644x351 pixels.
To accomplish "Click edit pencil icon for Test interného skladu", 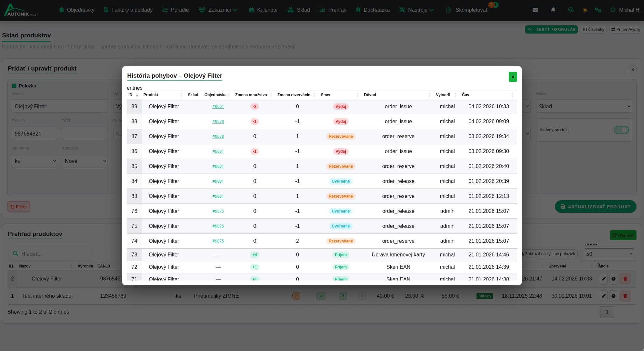I will (x=604, y=296).
